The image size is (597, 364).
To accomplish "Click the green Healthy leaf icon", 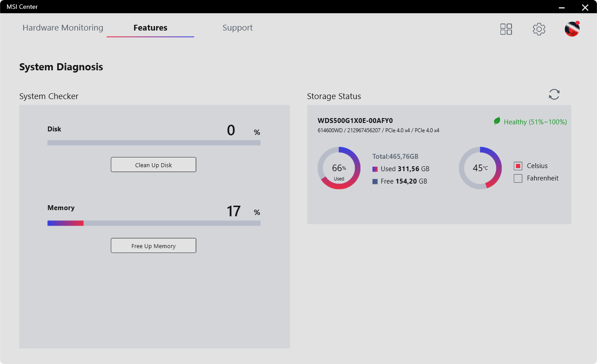I will point(497,121).
